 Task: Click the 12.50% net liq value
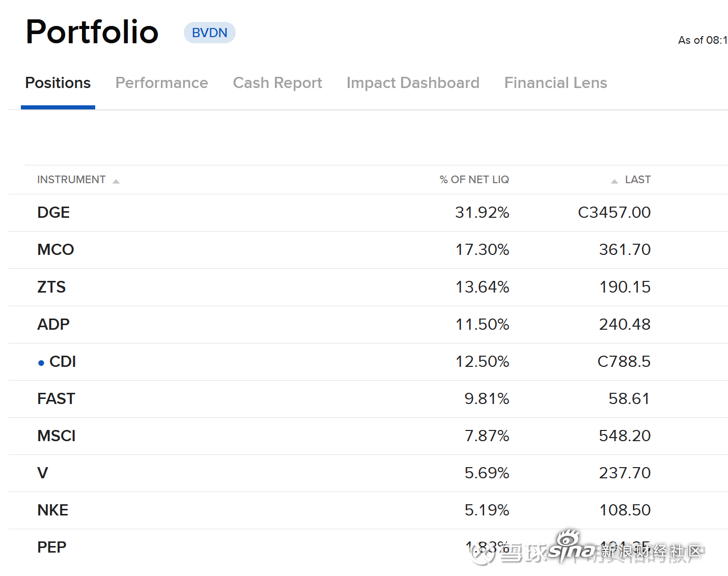482,361
